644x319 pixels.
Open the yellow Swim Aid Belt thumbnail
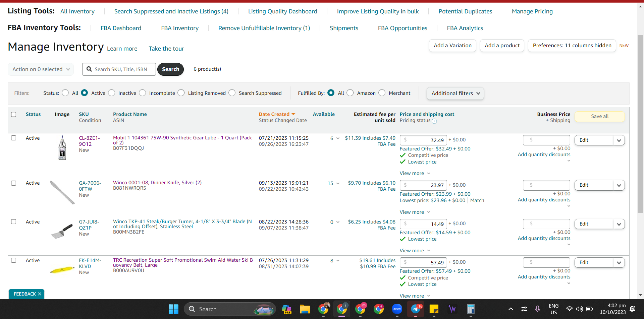click(x=62, y=269)
